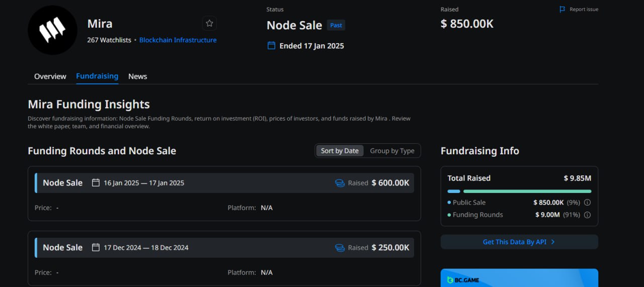Viewport: 644px width, 287px height.
Task: Click the Node Sale 17 Dec 2024 header
Action: [x=224, y=248]
